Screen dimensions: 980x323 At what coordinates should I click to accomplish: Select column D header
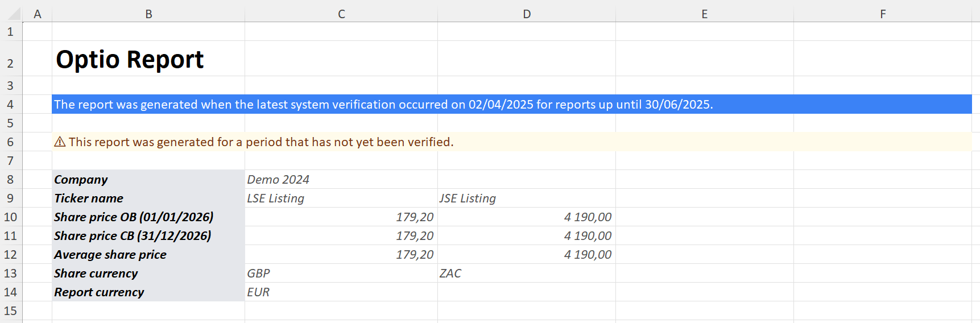pyautogui.click(x=527, y=14)
